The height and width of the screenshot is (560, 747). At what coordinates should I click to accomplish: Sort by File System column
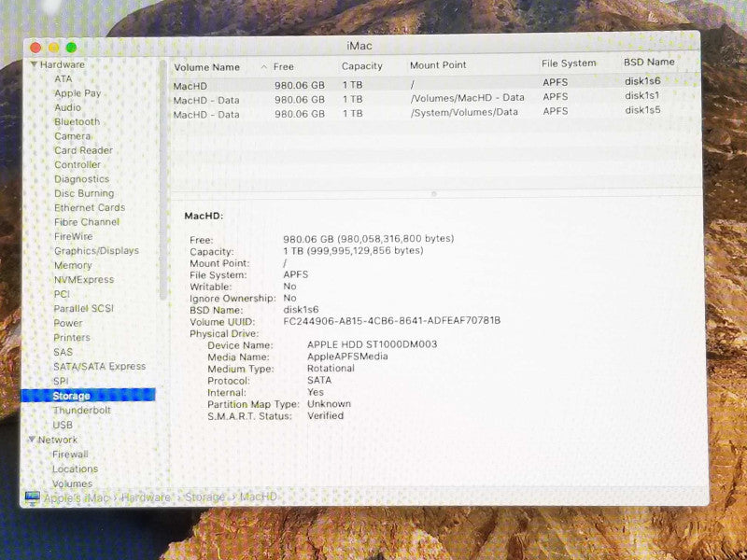pos(569,63)
